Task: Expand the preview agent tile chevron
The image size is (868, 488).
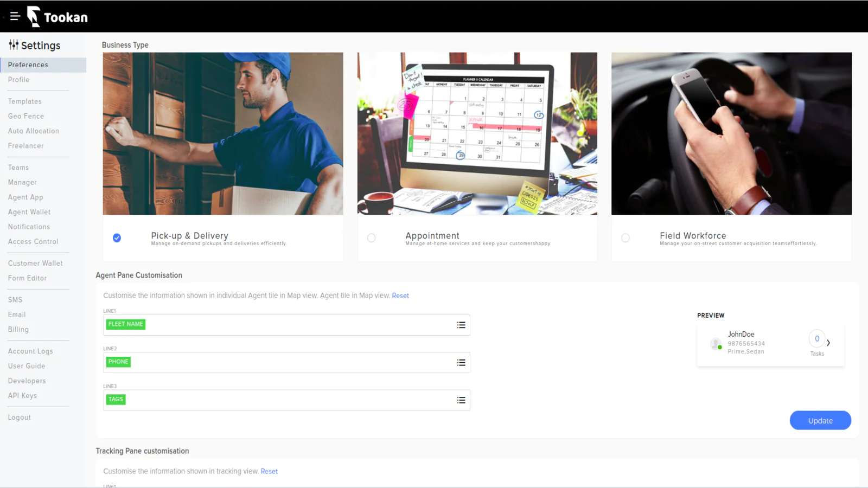Action: 828,343
